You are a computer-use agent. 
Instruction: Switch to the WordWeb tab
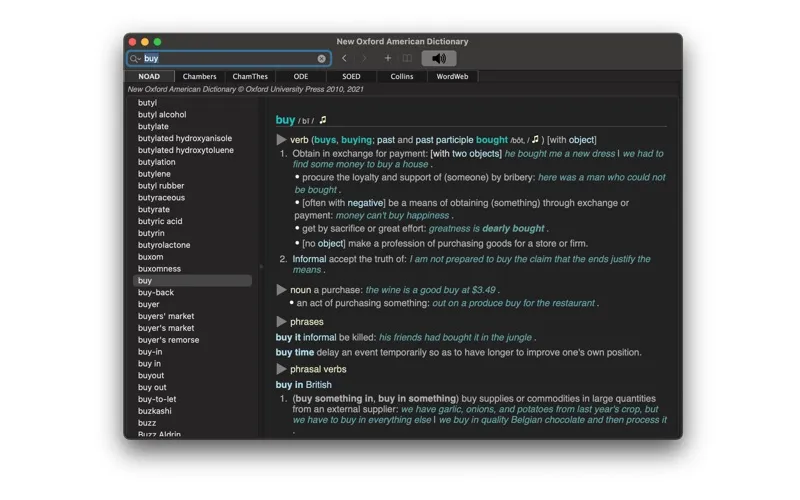click(452, 77)
